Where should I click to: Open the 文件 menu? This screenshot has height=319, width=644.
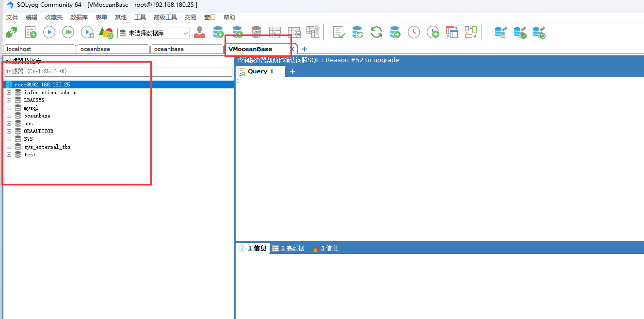coord(12,17)
